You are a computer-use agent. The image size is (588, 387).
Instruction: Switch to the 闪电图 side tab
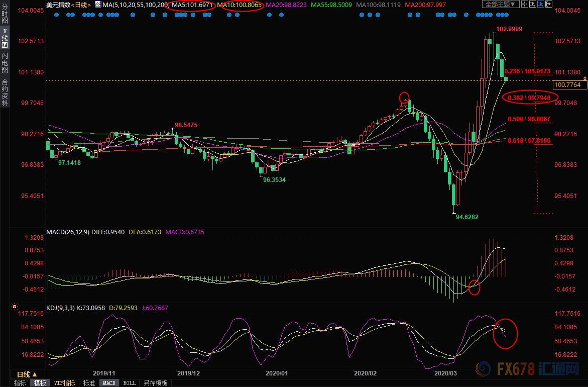[x=5, y=63]
